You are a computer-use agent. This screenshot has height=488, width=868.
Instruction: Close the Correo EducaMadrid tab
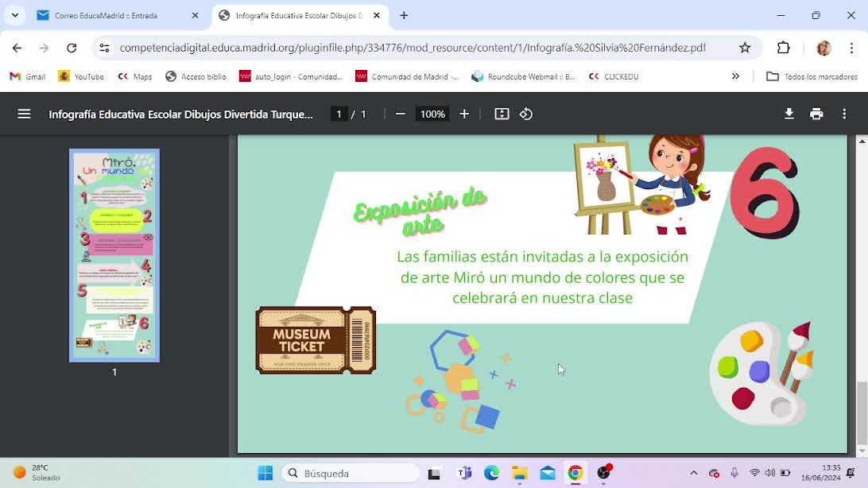[195, 15]
